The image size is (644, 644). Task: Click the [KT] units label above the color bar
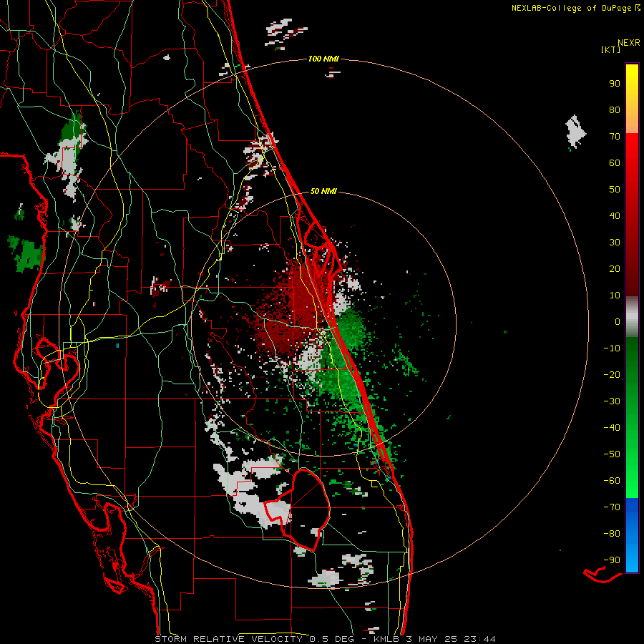tap(610, 49)
